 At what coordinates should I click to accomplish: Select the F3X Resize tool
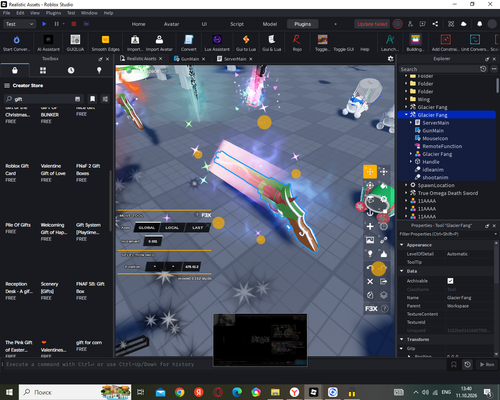(x=384, y=172)
